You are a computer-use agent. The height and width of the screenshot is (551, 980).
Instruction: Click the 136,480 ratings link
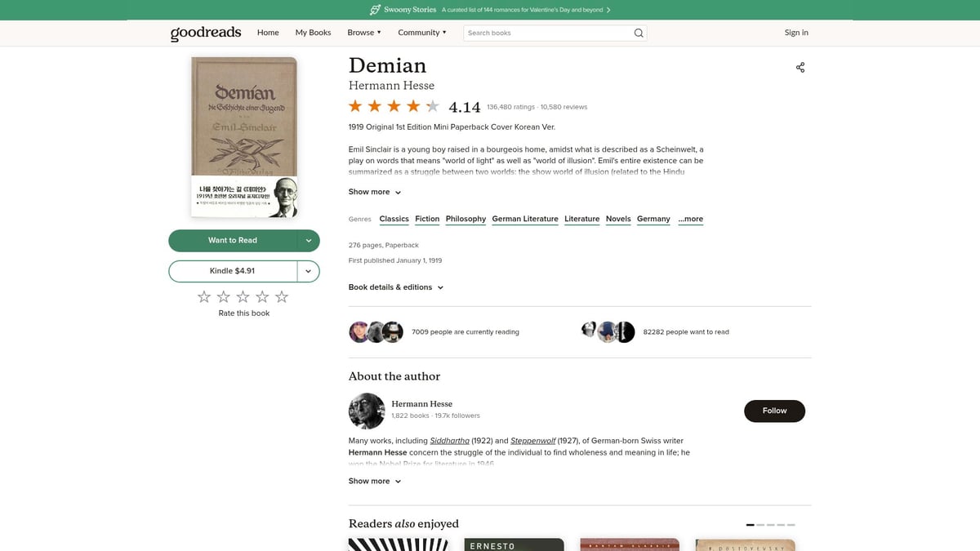click(x=510, y=107)
